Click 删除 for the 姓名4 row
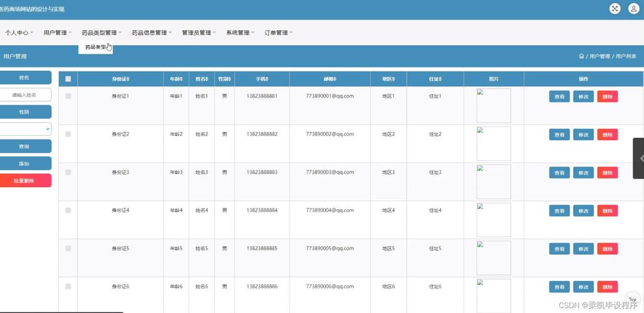Viewport: 644px width, 313px height. [608, 211]
